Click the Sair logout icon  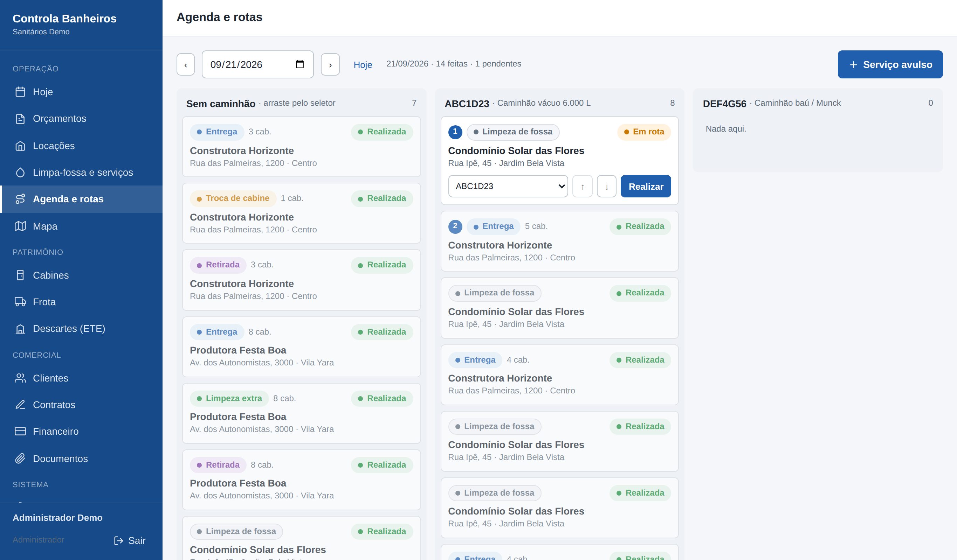click(118, 541)
